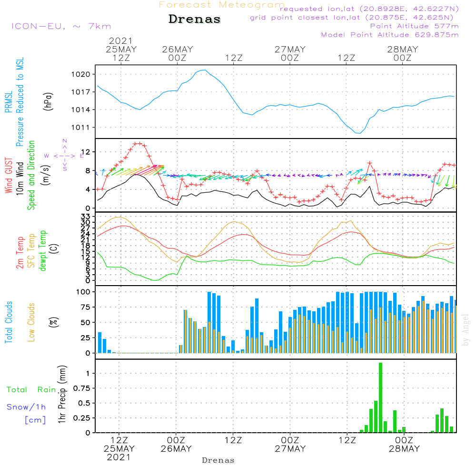476x476 pixels.
Task: Click the highest point of the wind gust line
Action: click(x=139, y=143)
